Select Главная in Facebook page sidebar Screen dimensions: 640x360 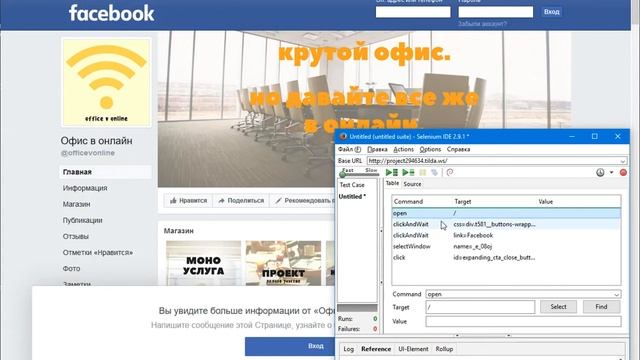[x=105, y=172]
